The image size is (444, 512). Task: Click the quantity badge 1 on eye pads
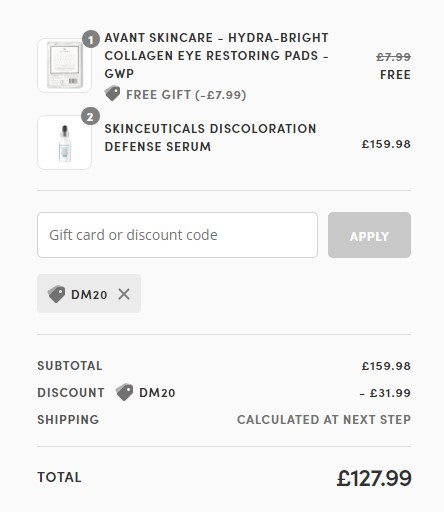[91, 40]
